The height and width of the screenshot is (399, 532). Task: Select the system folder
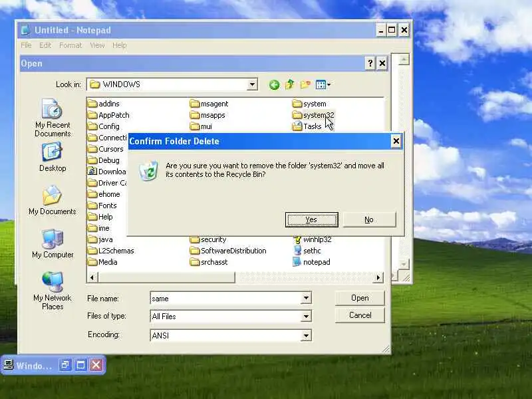[309, 104]
